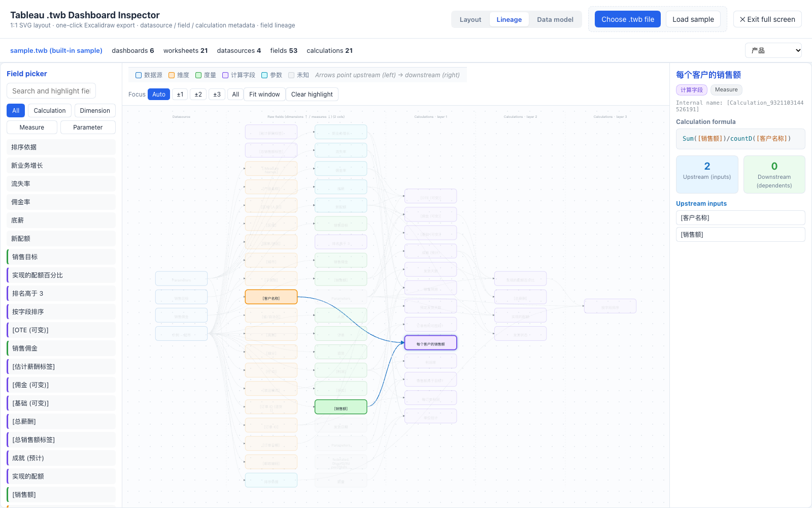
Task: Select 新业务增长 in the field list
Action: click(61, 166)
